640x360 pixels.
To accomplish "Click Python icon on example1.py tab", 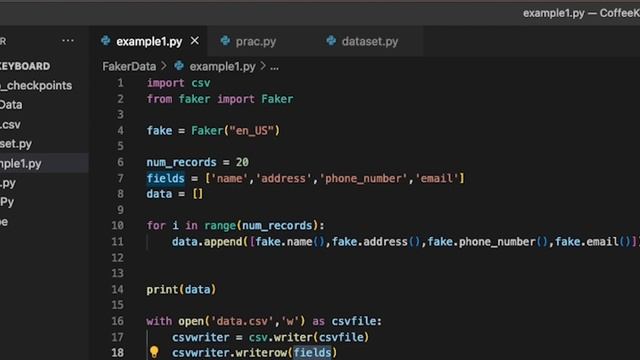I will tap(106, 41).
